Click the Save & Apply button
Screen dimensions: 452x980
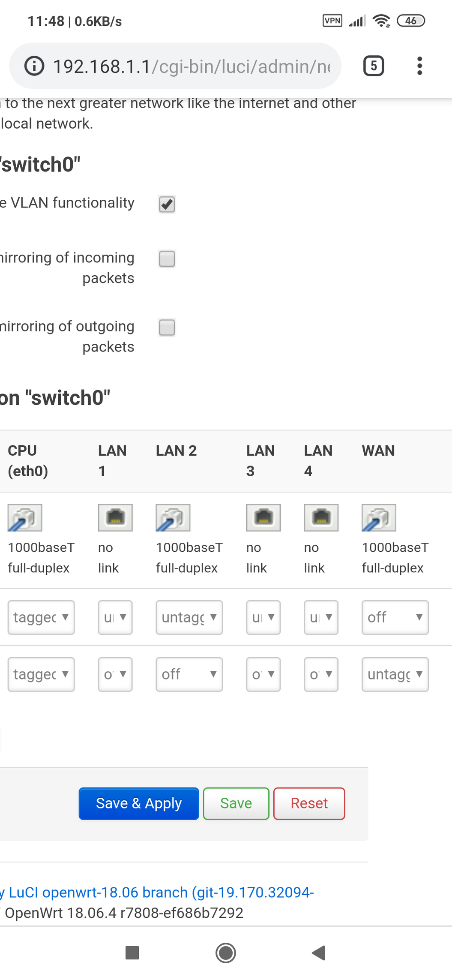tap(139, 803)
